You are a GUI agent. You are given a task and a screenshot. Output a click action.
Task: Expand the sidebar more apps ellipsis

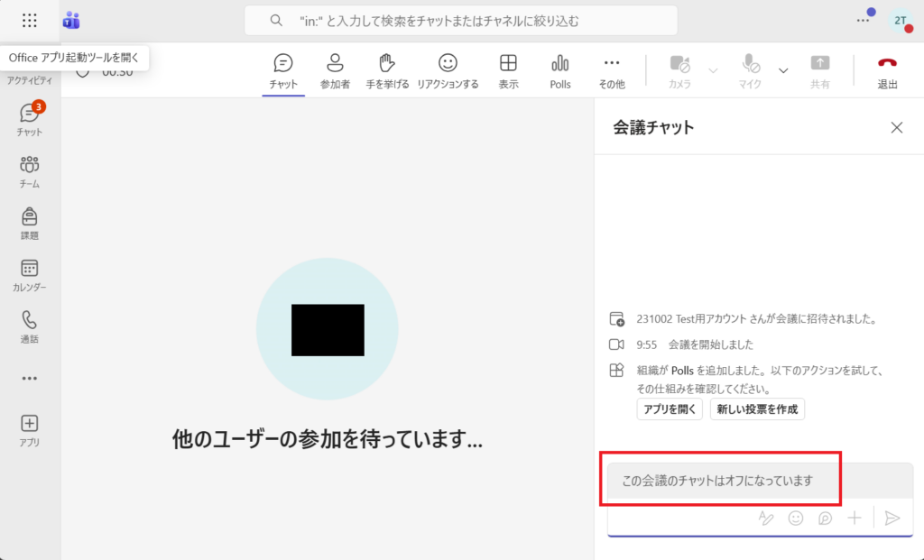click(x=30, y=379)
